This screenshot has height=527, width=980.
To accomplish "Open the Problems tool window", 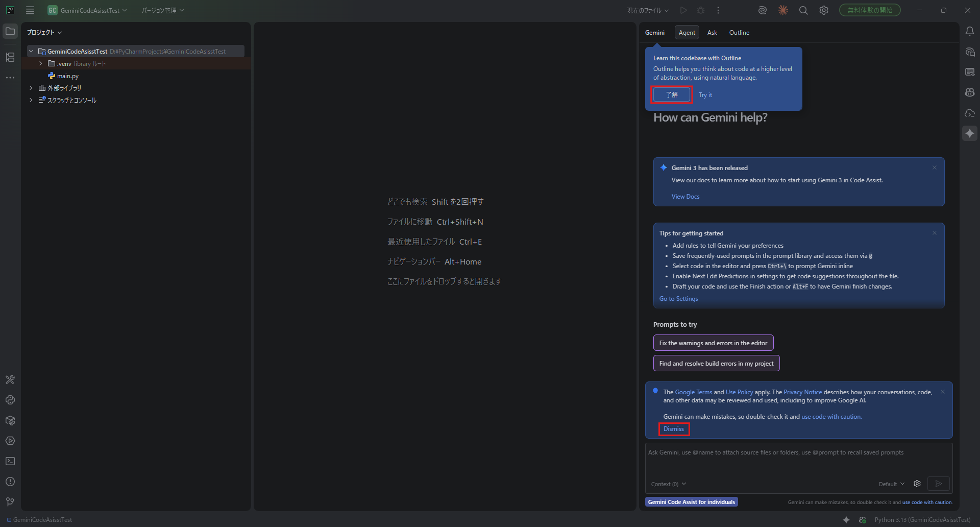I will point(10,482).
